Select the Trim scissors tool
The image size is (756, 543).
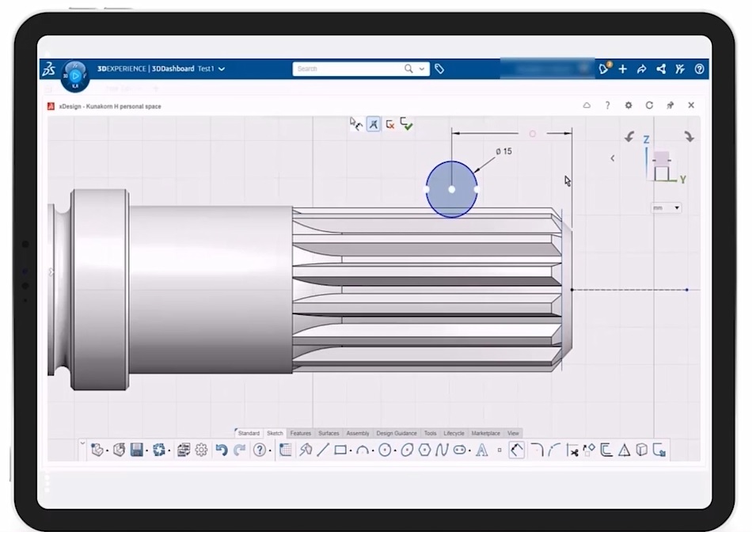tap(572, 450)
